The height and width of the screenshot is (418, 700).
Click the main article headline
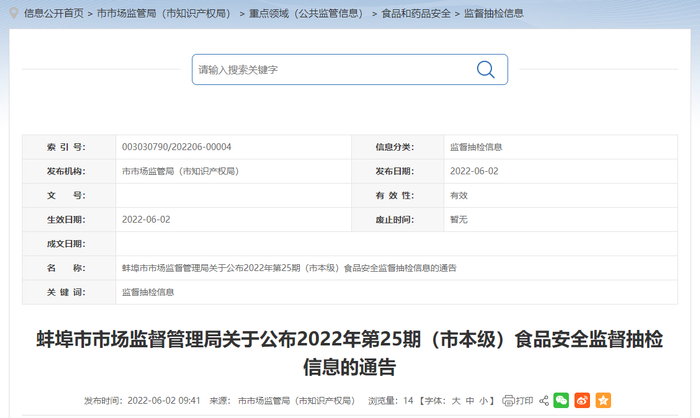[x=350, y=353]
